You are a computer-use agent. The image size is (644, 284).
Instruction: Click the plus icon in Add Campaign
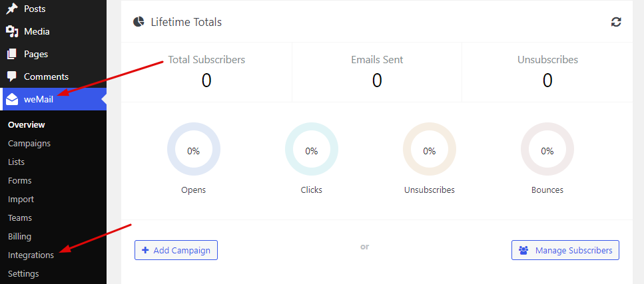click(x=145, y=250)
